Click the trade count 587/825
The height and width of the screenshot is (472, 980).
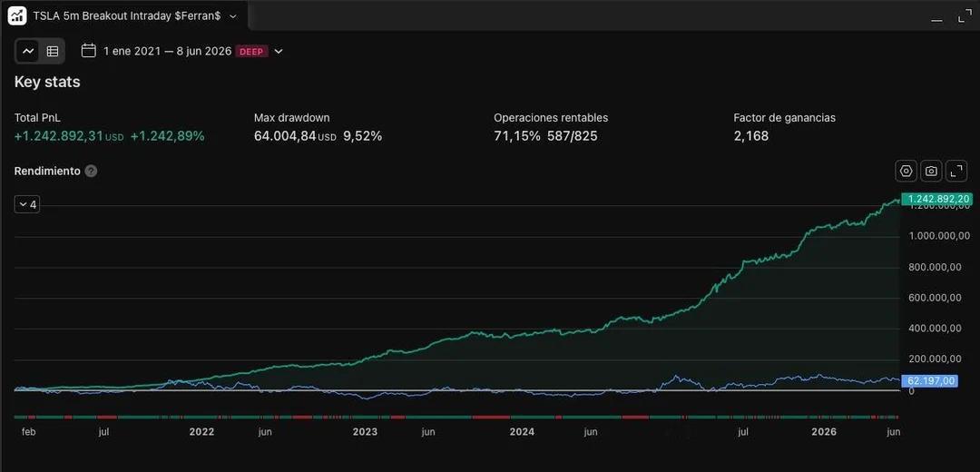[573, 135]
